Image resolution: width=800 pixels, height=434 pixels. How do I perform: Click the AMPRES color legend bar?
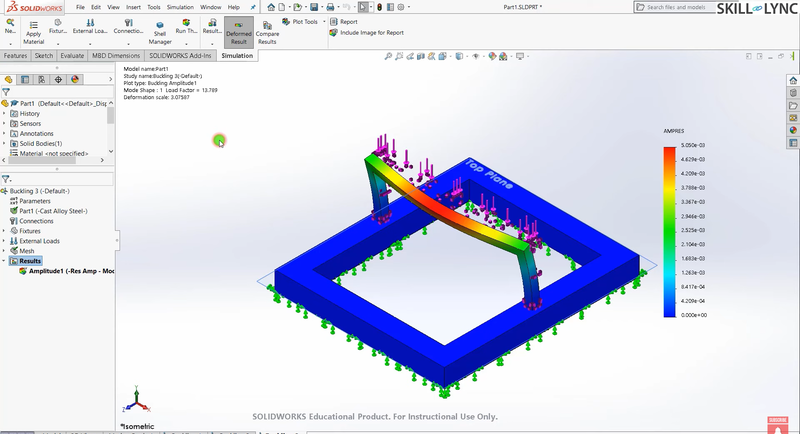(669, 231)
